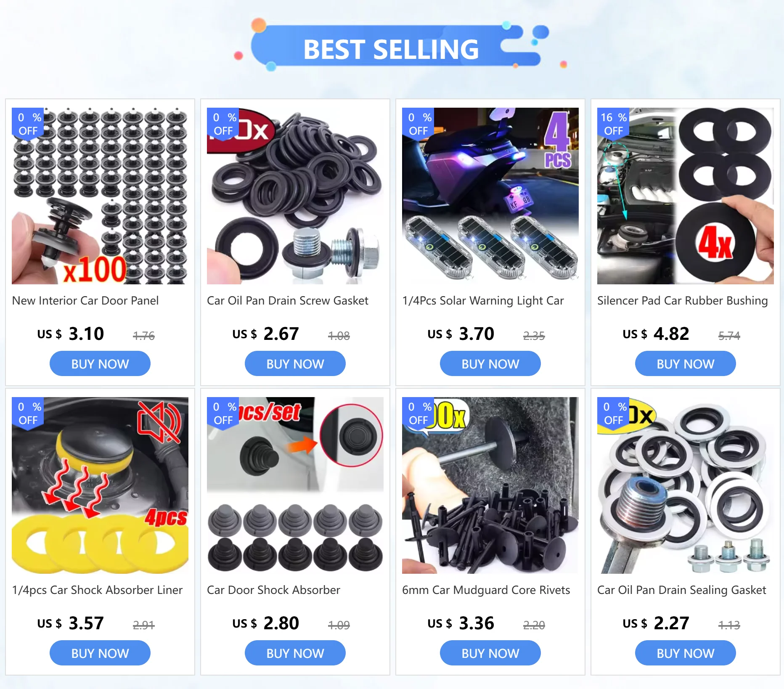Click the BEST SELLING banner heading
784x689 pixels.
click(391, 49)
